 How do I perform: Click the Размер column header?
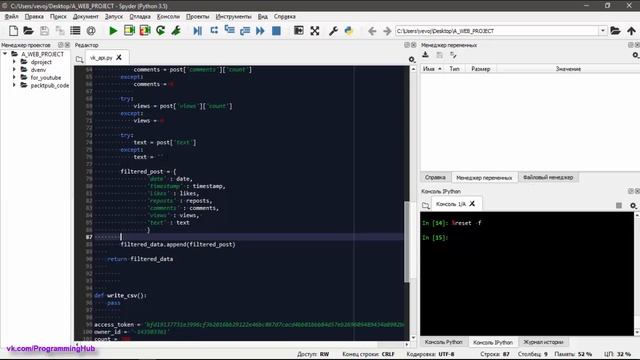point(480,69)
